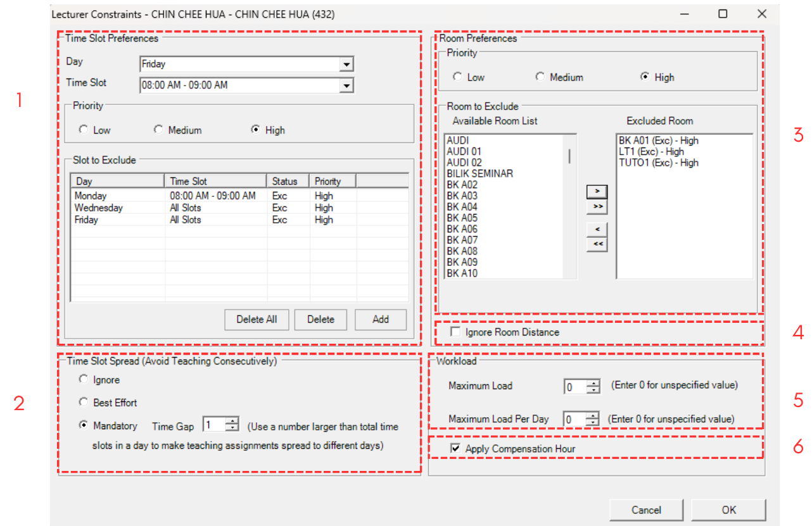812x526 pixels.
Task: Expand the Time Slot dropdown list
Action: click(x=346, y=85)
